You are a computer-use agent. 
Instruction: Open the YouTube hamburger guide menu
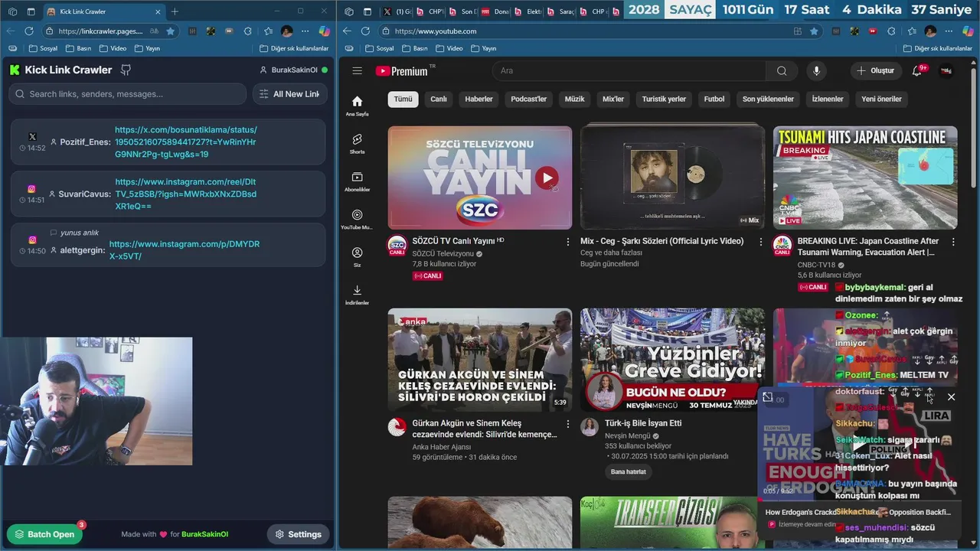[x=357, y=70]
